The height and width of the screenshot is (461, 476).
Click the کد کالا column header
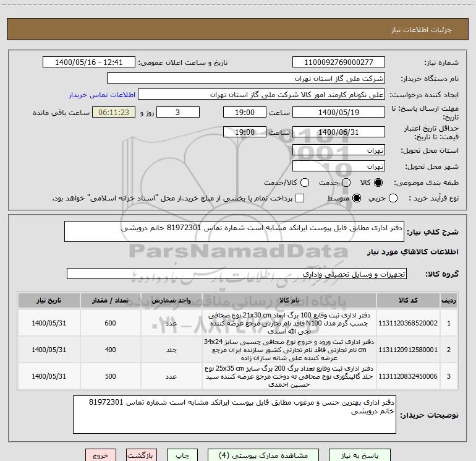click(408, 300)
